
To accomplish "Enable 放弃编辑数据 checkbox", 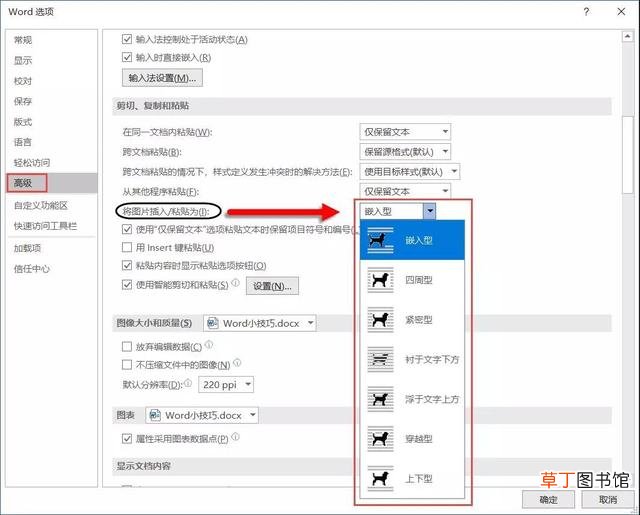I will (127, 346).
